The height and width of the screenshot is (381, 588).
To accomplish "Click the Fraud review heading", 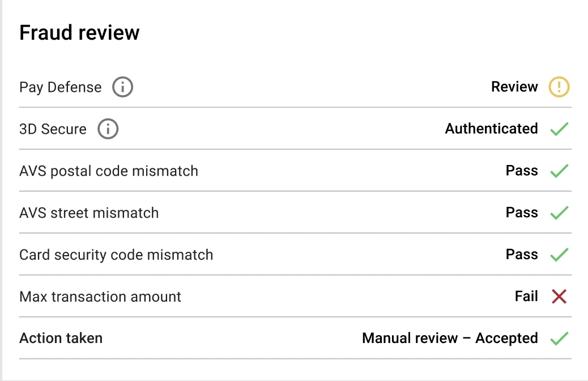I will 79,33.
